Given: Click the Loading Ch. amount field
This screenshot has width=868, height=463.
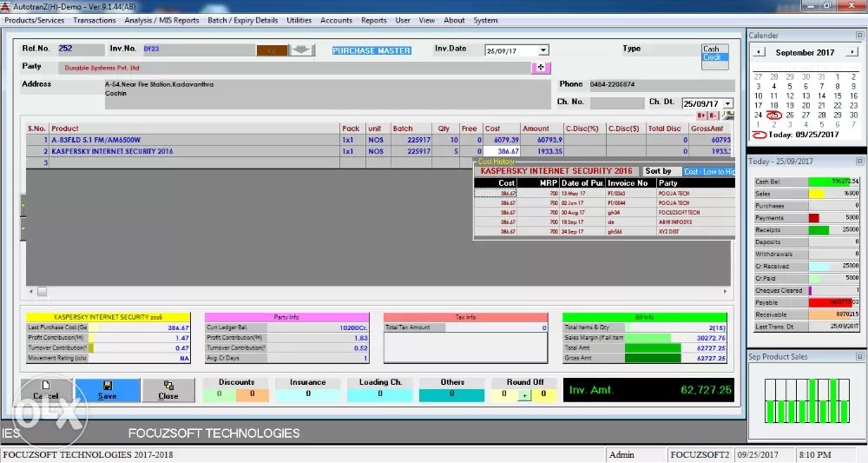Looking at the screenshot, I should point(380,394).
